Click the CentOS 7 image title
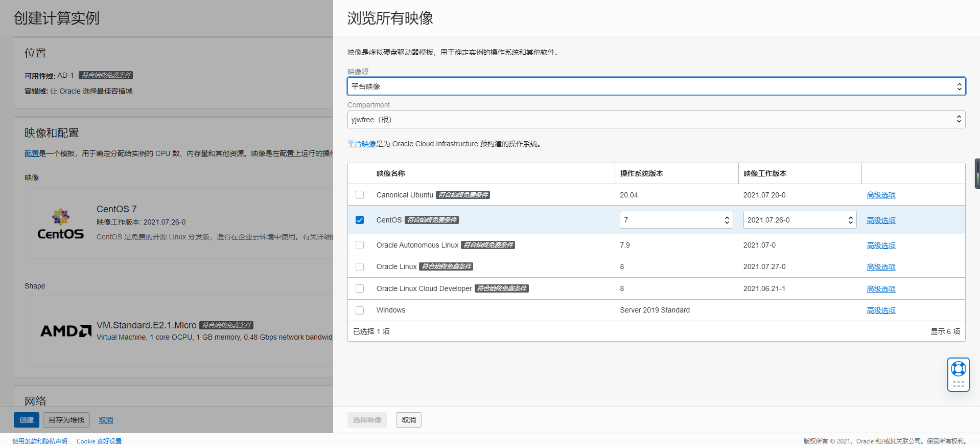 coord(116,209)
